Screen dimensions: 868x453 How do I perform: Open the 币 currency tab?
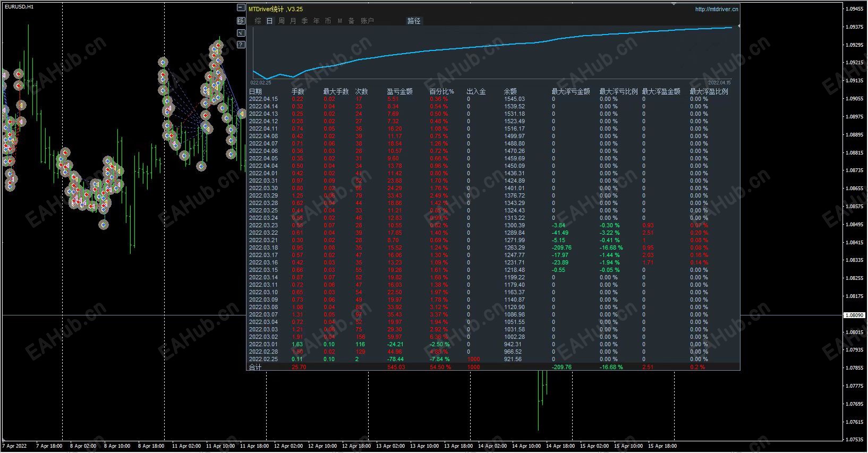tap(328, 21)
